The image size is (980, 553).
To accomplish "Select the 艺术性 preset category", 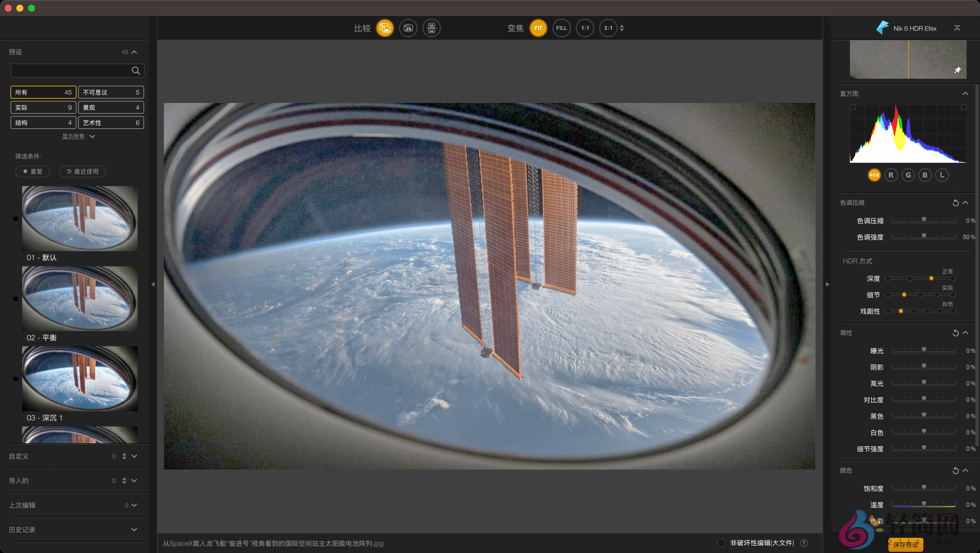I will click(x=111, y=123).
